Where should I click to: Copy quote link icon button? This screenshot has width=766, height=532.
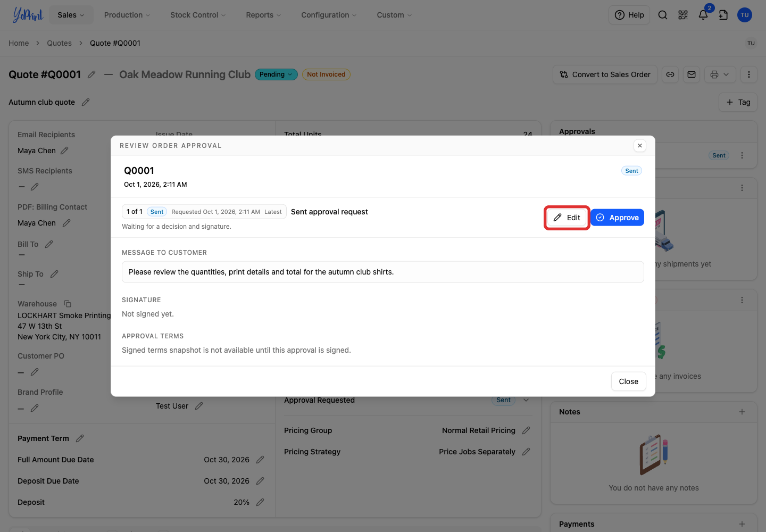(x=670, y=74)
